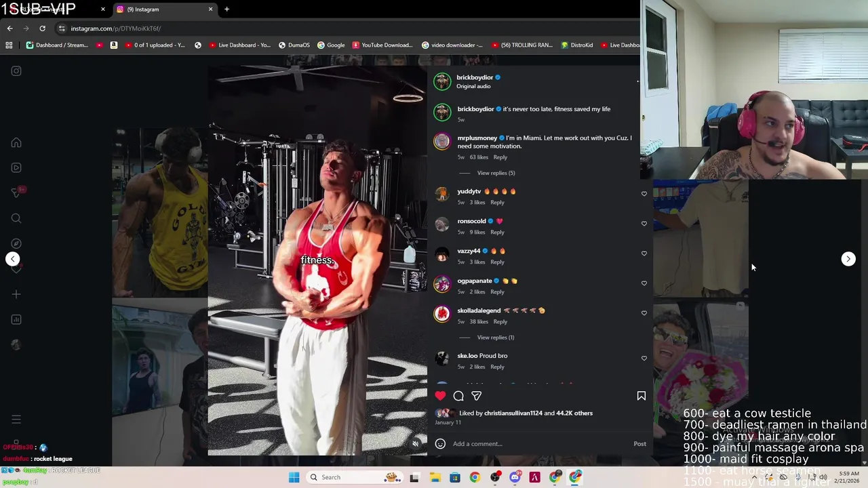Go to previous post arrow
Viewport: 868px width, 488px height.
pyautogui.click(x=12, y=259)
